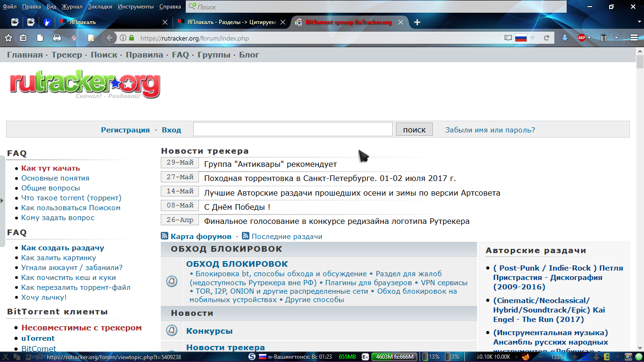Expand dropdown arrow before the hamburger menu
Image resolution: width=644 pixels, height=362 pixels.
pyautogui.click(x=617, y=38)
